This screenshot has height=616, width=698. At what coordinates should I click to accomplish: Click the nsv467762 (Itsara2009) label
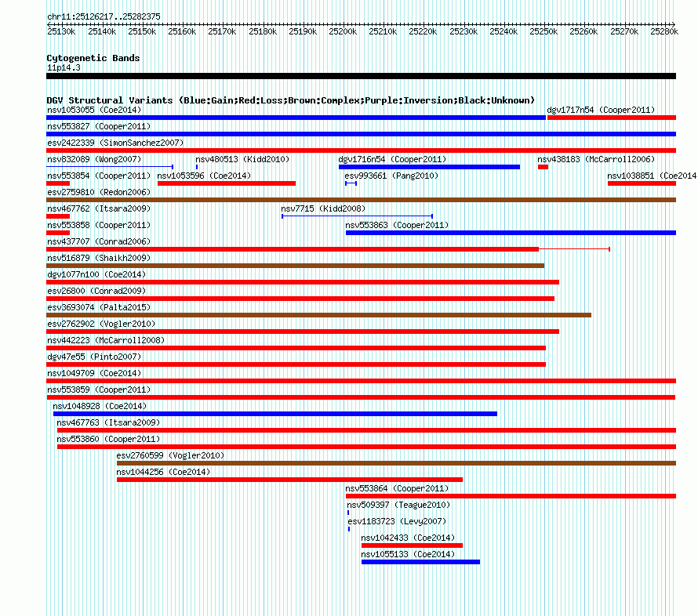(x=99, y=208)
